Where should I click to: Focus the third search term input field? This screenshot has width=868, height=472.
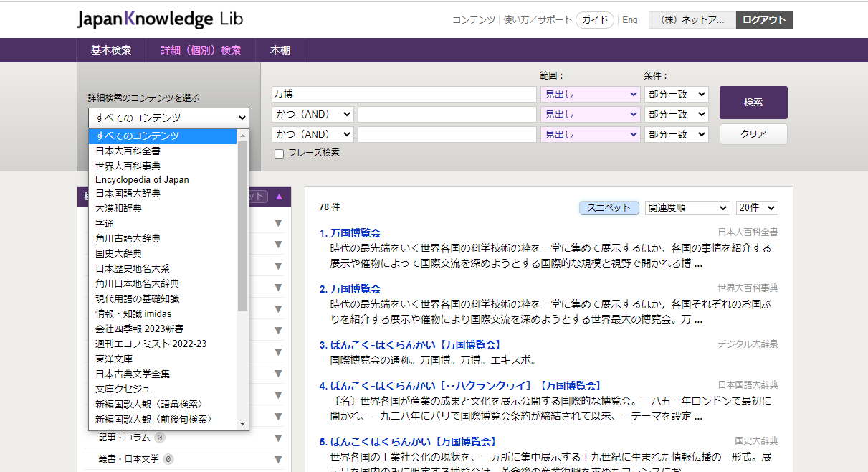pos(447,134)
